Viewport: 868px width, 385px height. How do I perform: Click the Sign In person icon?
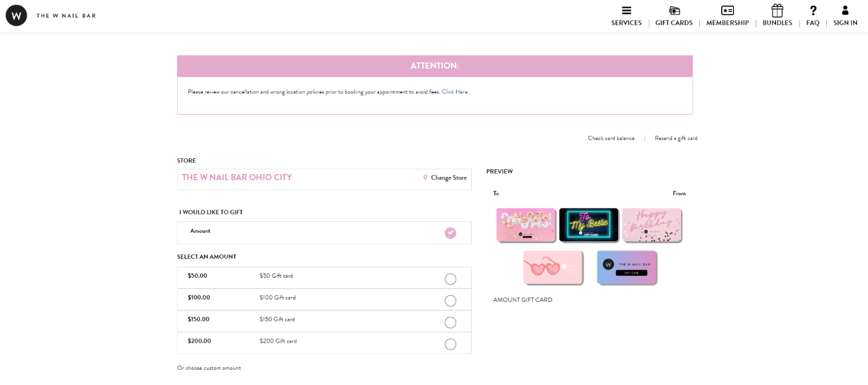pyautogui.click(x=845, y=10)
